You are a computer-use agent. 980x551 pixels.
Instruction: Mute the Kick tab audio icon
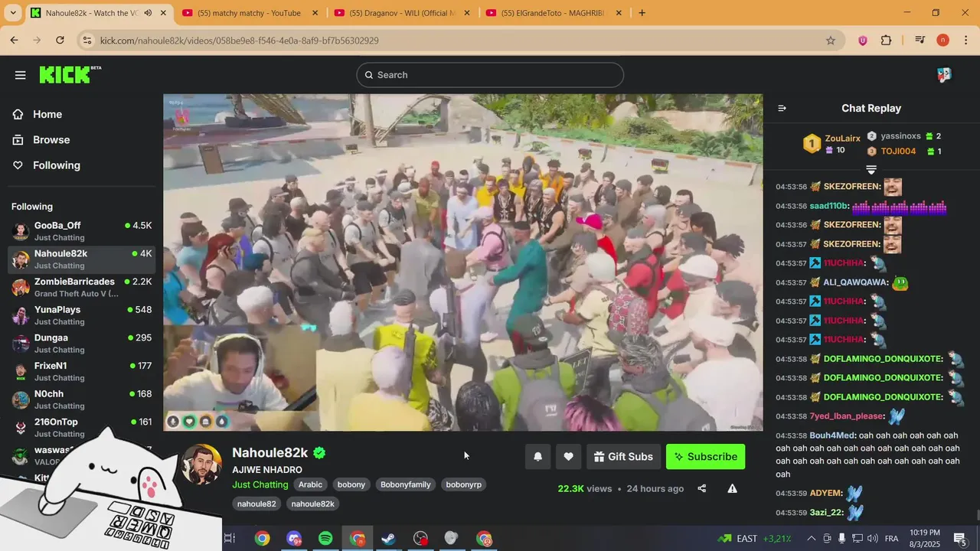point(148,13)
